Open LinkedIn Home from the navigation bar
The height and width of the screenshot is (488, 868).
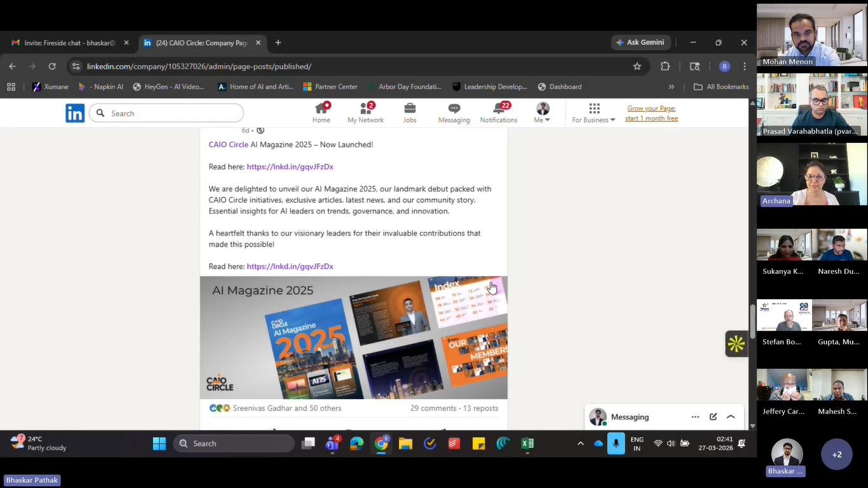(x=321, y=113)
